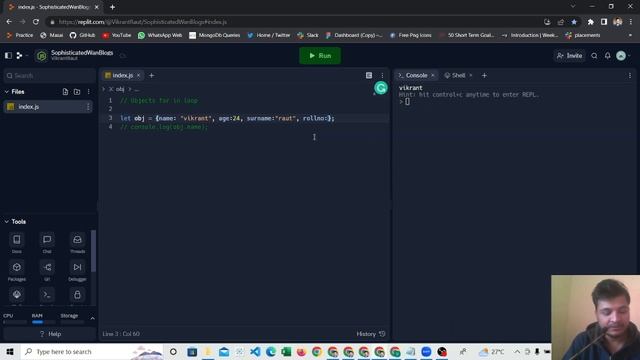The image size is (640, 360).
Task: Open Microsoft Edge from taskbar
Action: click(x=271, y=351)
